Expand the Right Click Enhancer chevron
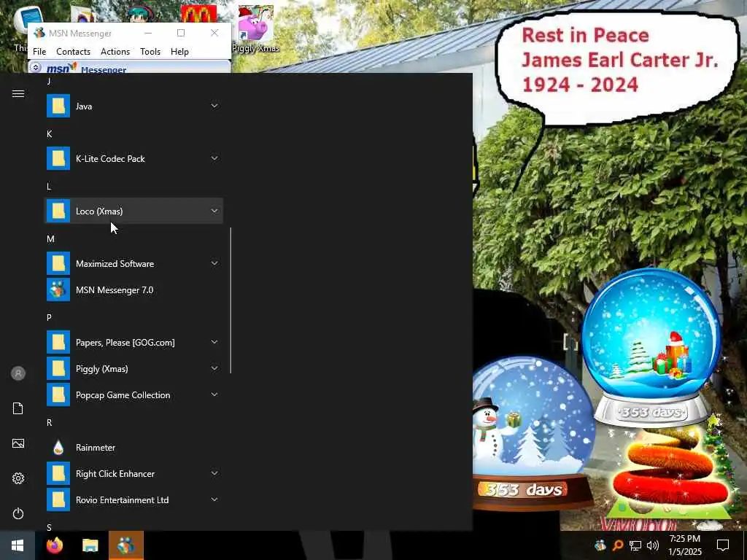The image size is (747, 560). (x=214, y=473)
